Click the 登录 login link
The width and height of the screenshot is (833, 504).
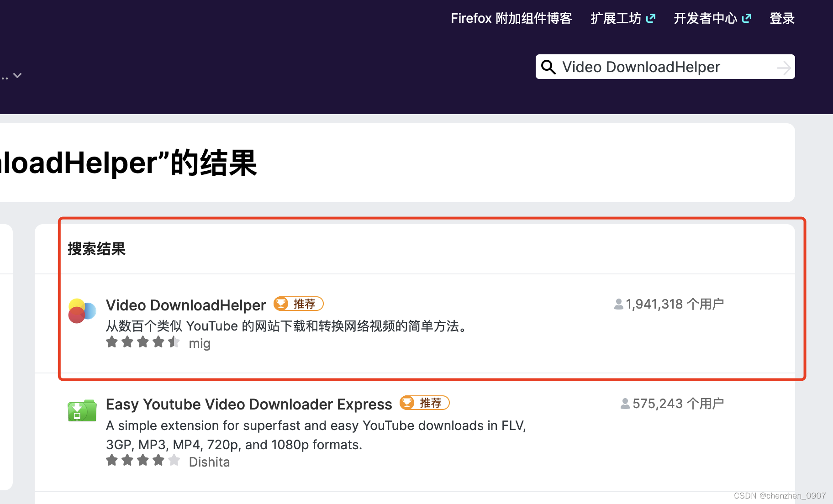(782, 18)
